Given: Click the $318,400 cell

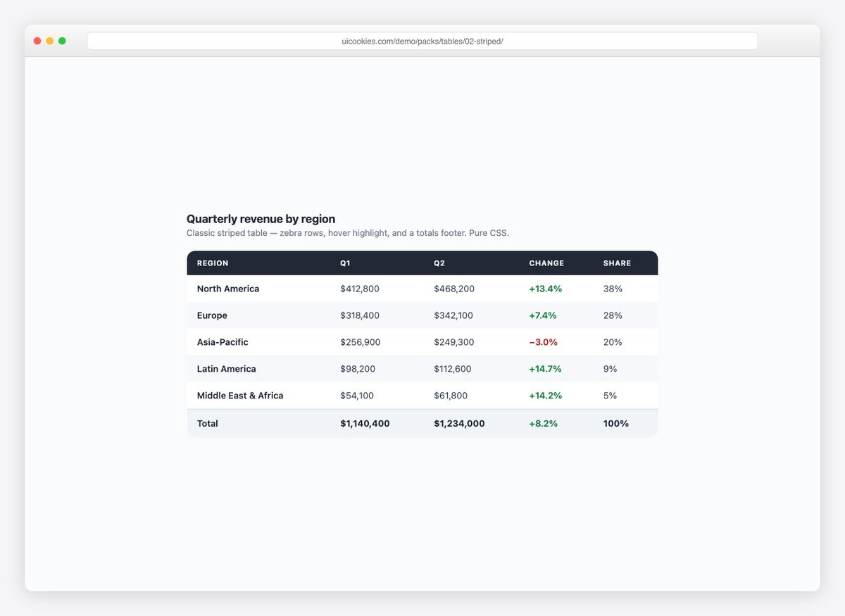Looking at the screenshot, I should click(x=360, y=315).
